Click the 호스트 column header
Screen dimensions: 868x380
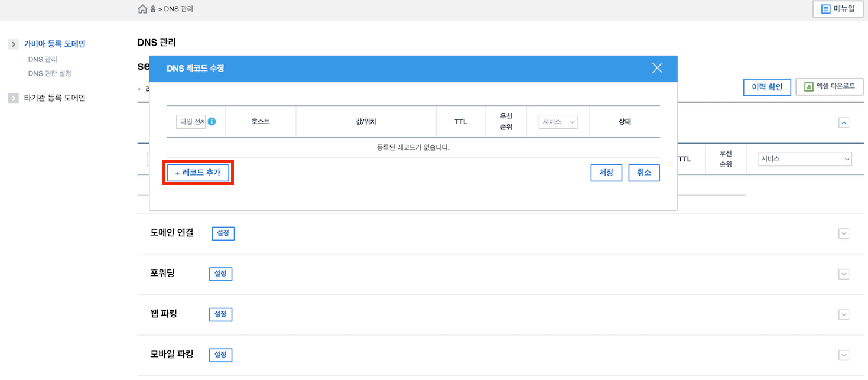261,122
